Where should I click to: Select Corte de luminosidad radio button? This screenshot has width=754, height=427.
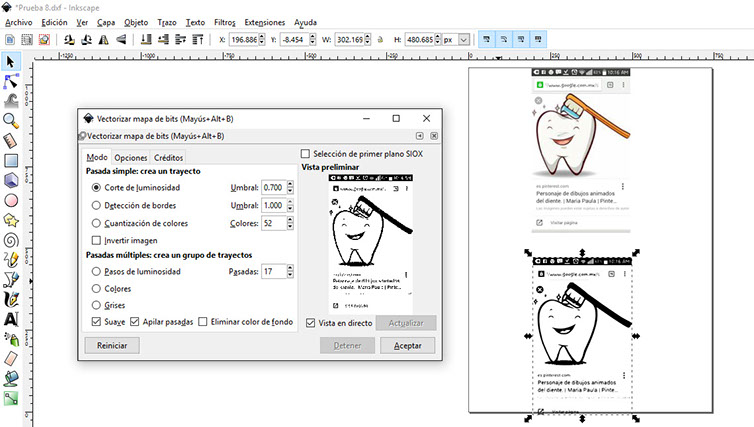coord(96,188)
